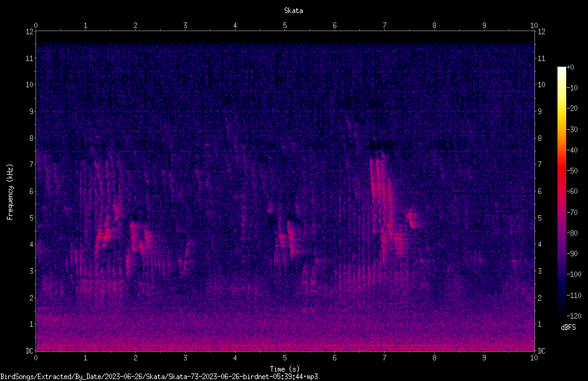
Task: Click the "10" tick on the top time axis
Action: point(534,26)
